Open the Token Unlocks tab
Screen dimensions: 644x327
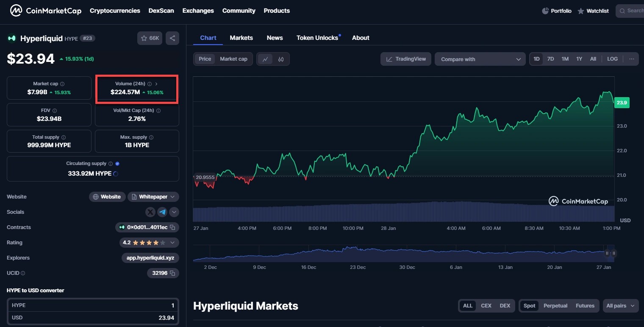point(317,38)
